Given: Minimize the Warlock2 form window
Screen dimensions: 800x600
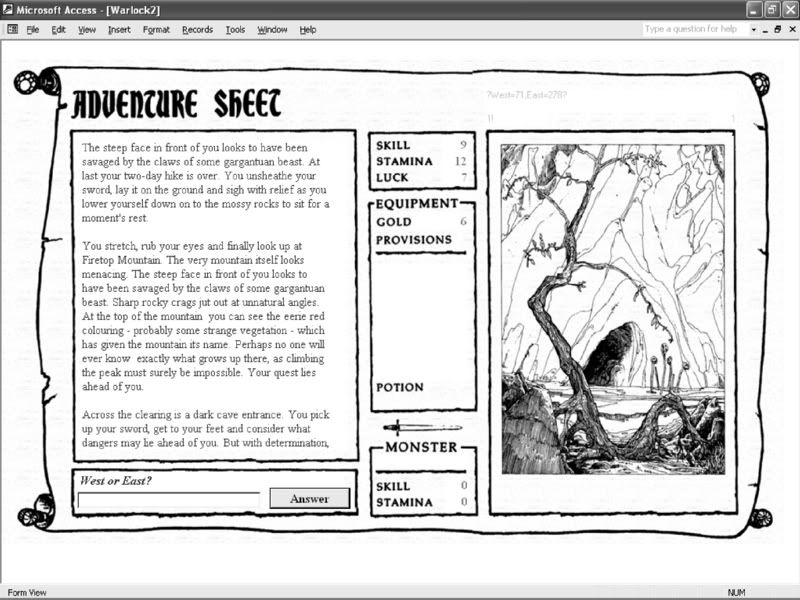Looking at the screenshot, I should pyautogui.click(x=764, y=30).
